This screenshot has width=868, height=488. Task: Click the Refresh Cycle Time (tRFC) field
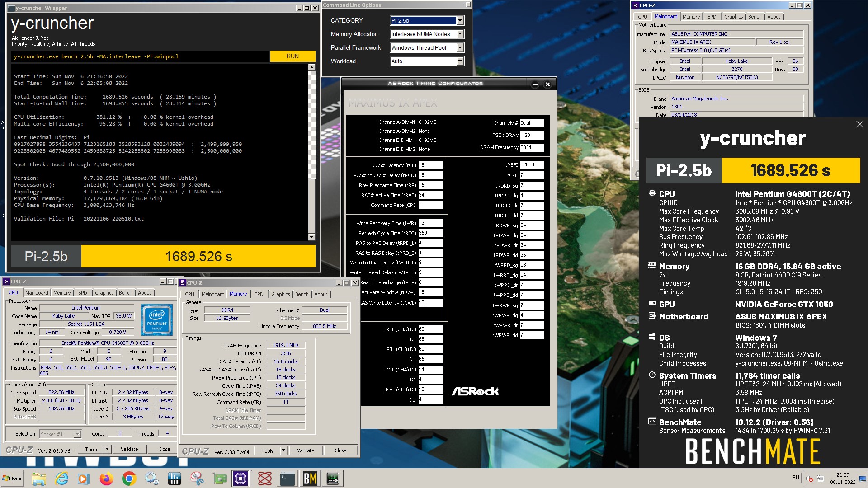tap(430, 233)
